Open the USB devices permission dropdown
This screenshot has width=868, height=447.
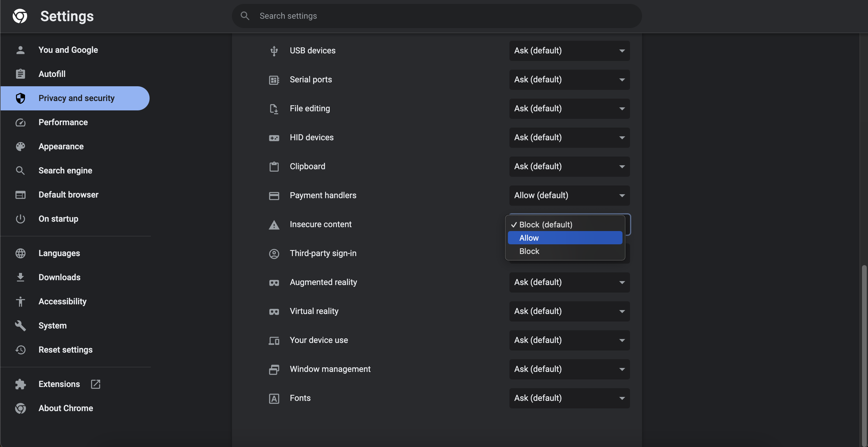coord(569,51)
